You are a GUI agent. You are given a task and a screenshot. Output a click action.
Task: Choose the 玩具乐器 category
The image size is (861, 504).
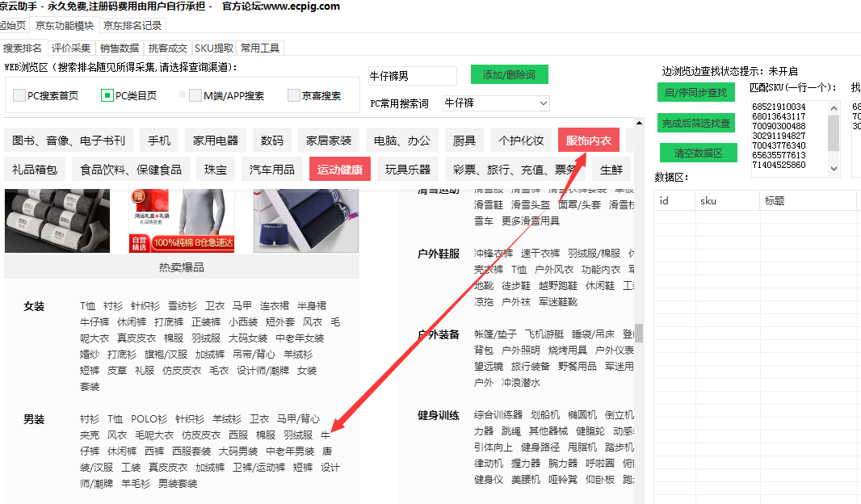coord(407,170)
